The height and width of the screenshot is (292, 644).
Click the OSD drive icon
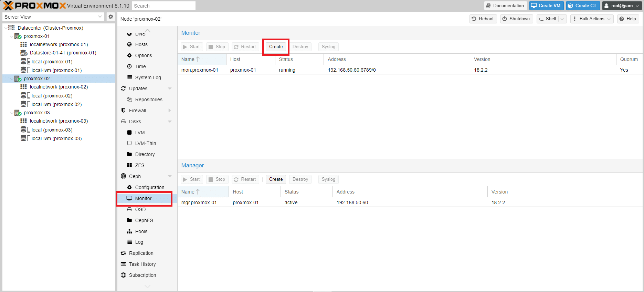click(x=129, y=209)
